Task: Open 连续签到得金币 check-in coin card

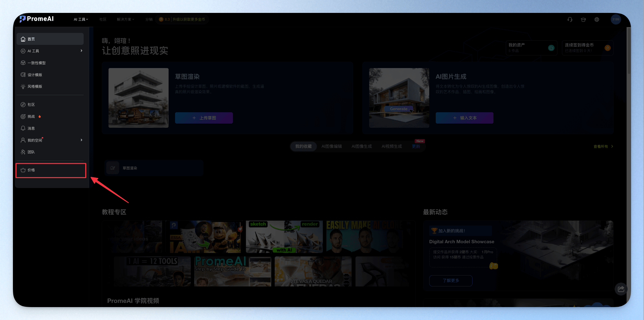Action: click(x=587, y=48)
